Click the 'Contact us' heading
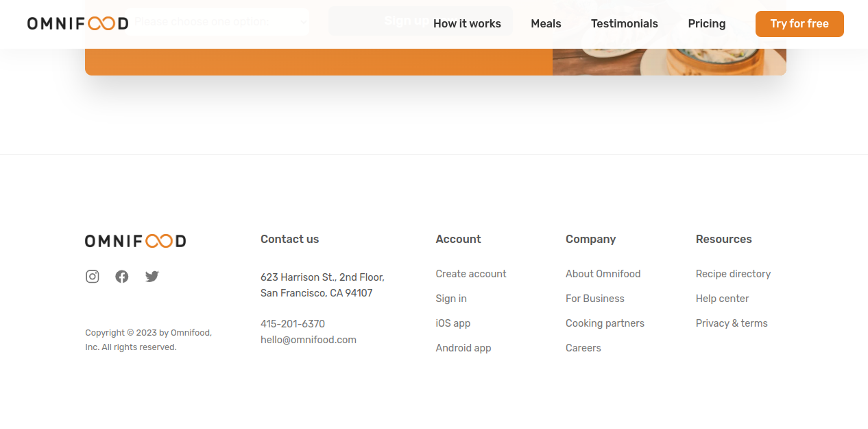Screen dimensions: 868x429 pos(290,239)
